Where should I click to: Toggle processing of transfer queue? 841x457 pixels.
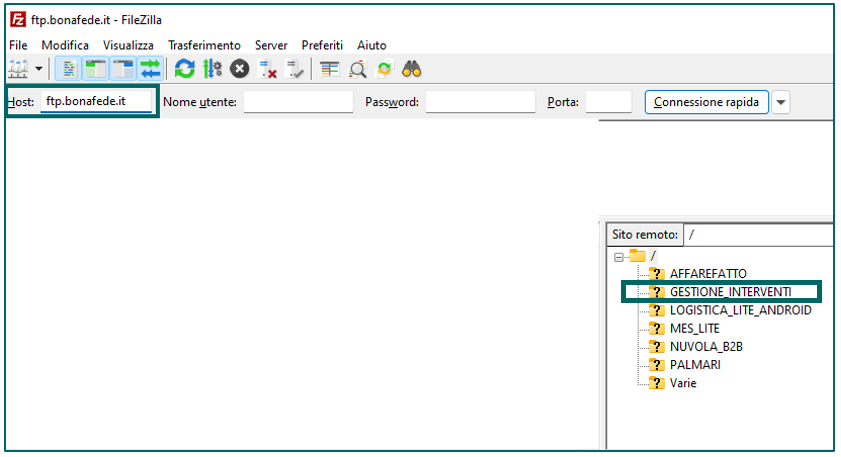[x=212, y=69]
